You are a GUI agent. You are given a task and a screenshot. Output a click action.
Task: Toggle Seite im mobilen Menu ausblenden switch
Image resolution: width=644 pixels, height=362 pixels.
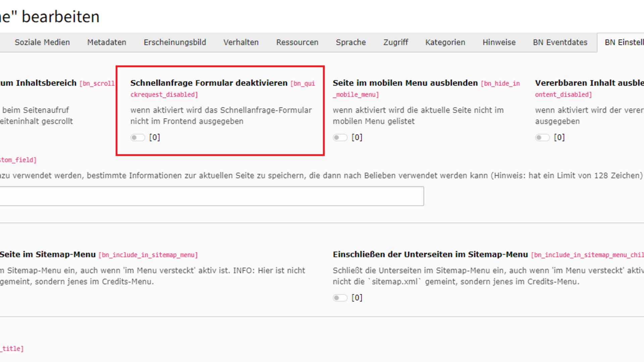point(340,137)
